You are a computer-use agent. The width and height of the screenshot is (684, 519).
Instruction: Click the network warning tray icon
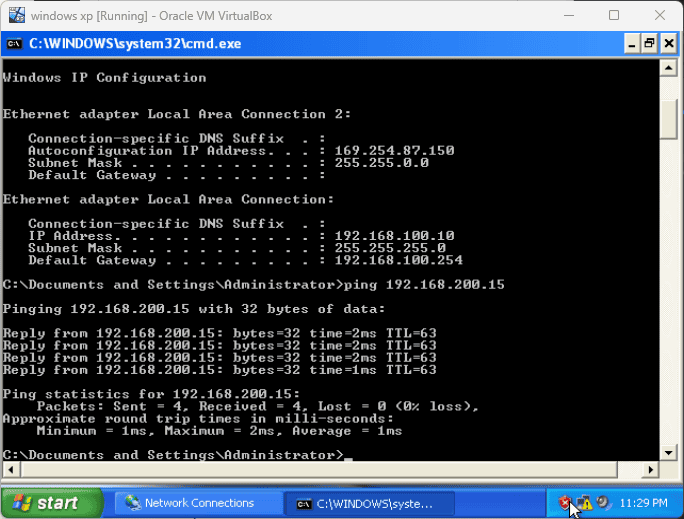click(x=584, y=503)
